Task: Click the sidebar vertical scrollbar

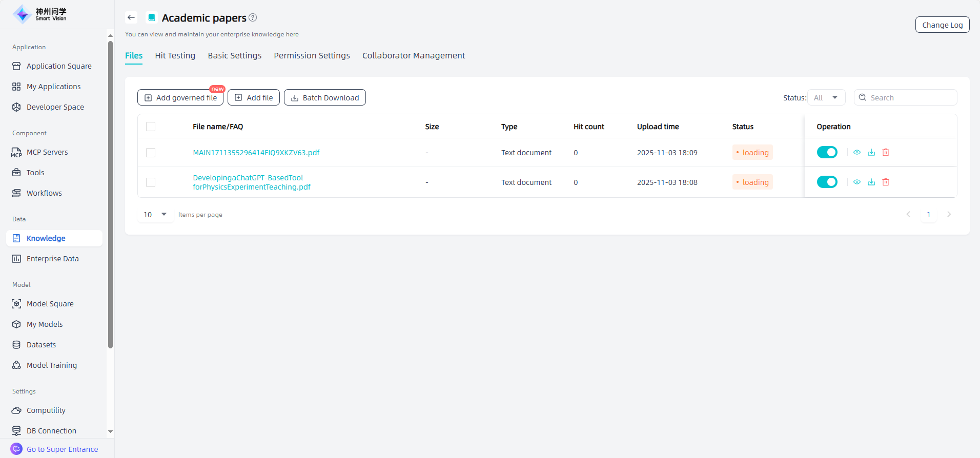Action: point(110,195)
